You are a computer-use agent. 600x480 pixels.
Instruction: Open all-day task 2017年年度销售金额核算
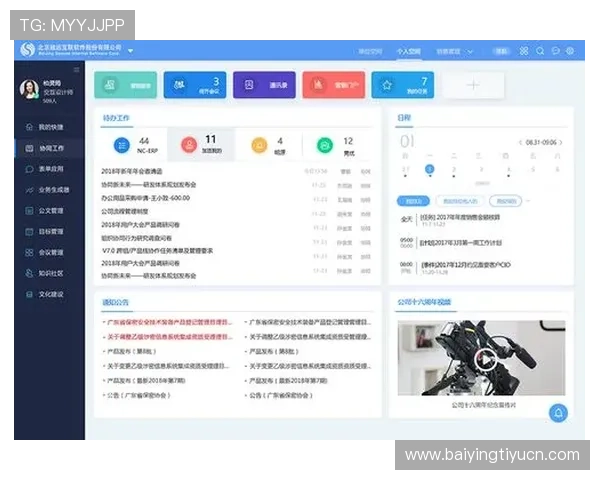[460, 217]
